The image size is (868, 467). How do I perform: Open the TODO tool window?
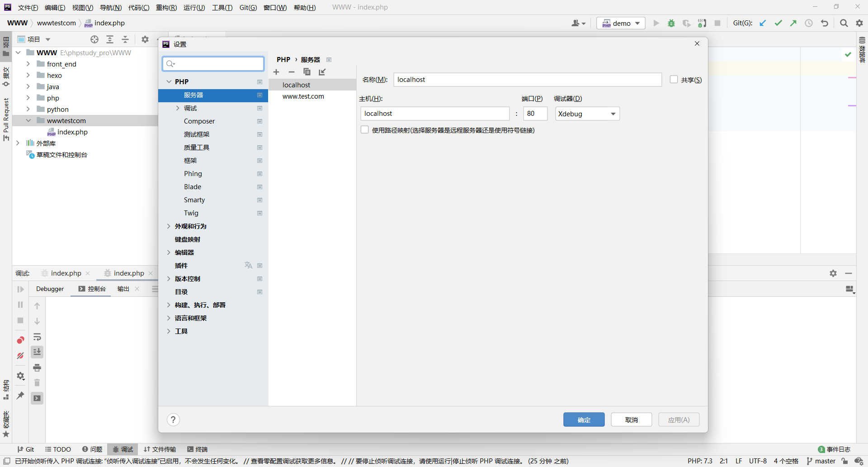tap(58, 449)
